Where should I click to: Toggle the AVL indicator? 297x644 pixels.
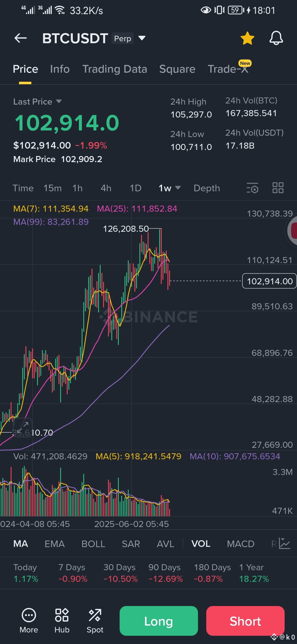click(x=166, y=544)
